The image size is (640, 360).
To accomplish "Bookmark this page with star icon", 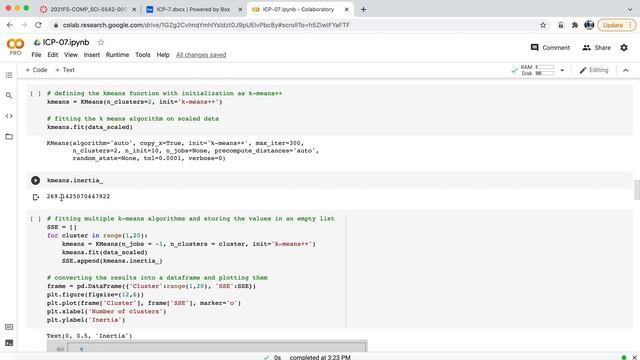I will (543, 25).
